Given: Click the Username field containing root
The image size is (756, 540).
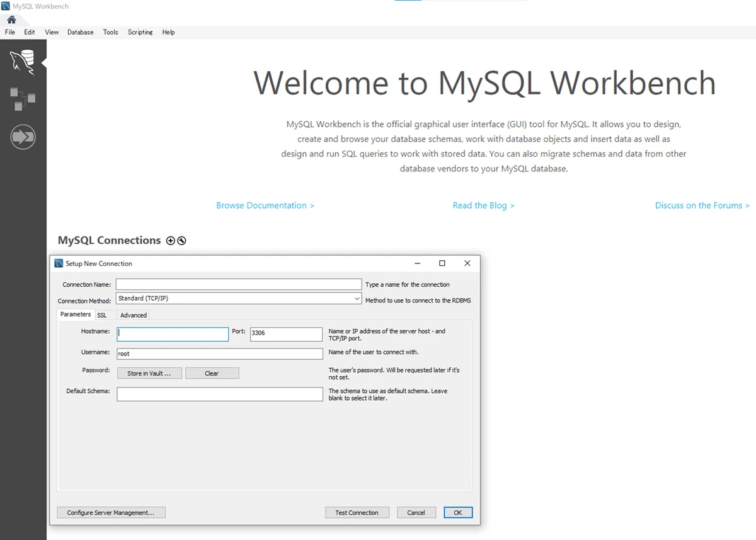Looking at the screenshot, I should pos(220,354).
